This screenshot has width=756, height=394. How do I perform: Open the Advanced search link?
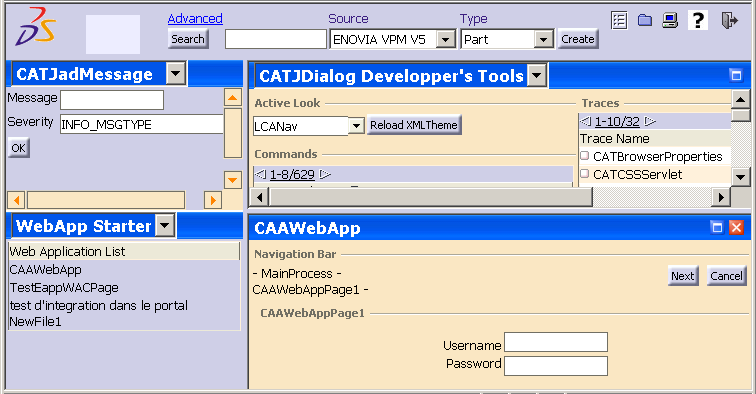195,18
